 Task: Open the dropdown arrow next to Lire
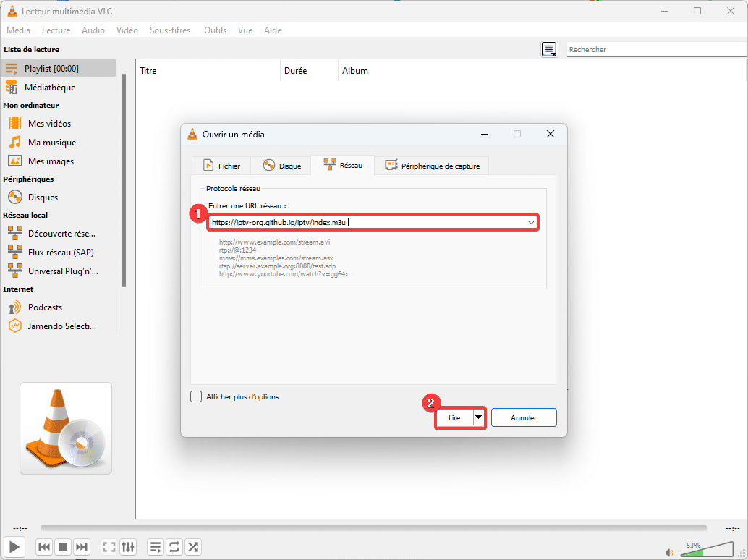point(479,417)
